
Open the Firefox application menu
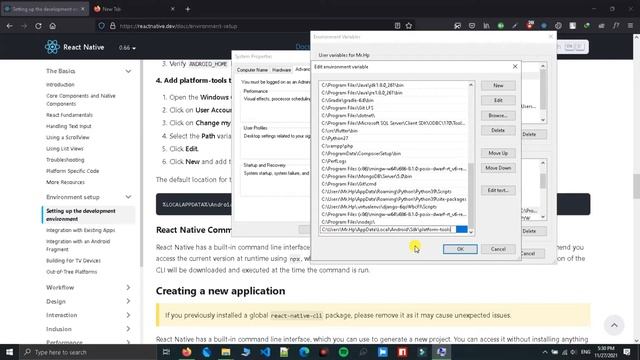[630, 26]
